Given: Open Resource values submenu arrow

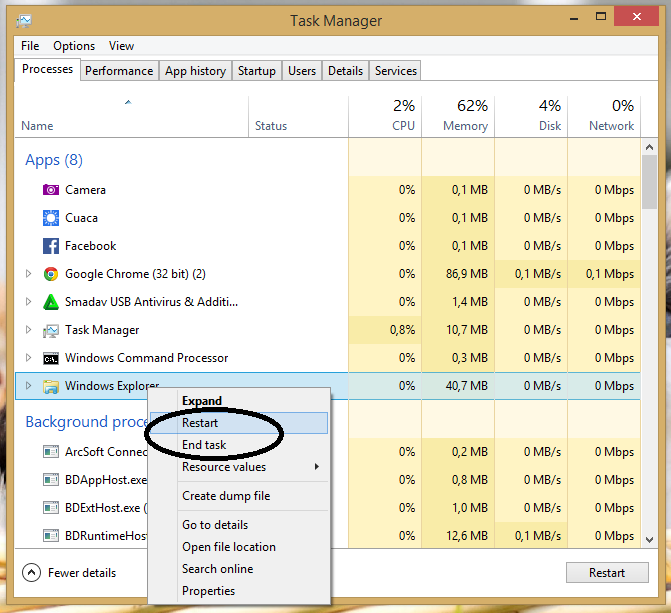Looking at the screenshot, I should pyautogui.click(x=317, y=467).
